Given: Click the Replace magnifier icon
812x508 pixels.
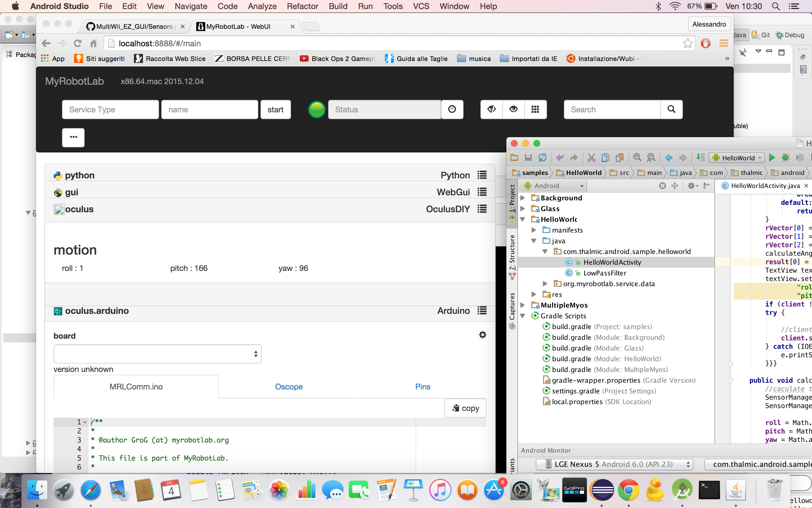Looking at the screenshot, I should 651,157.
